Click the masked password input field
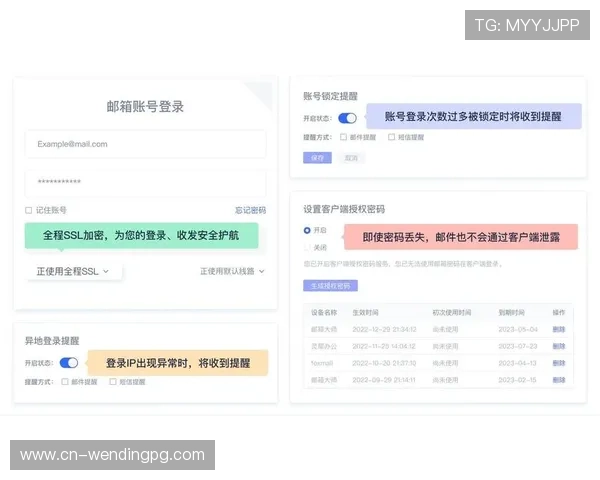The height and width of the screenshot is (480, 600). pos(145,183)
